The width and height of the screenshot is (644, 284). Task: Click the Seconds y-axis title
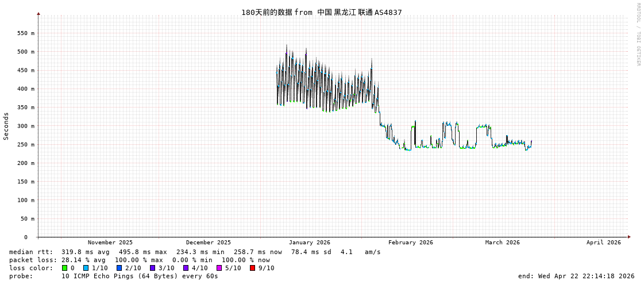click(6, 126)
